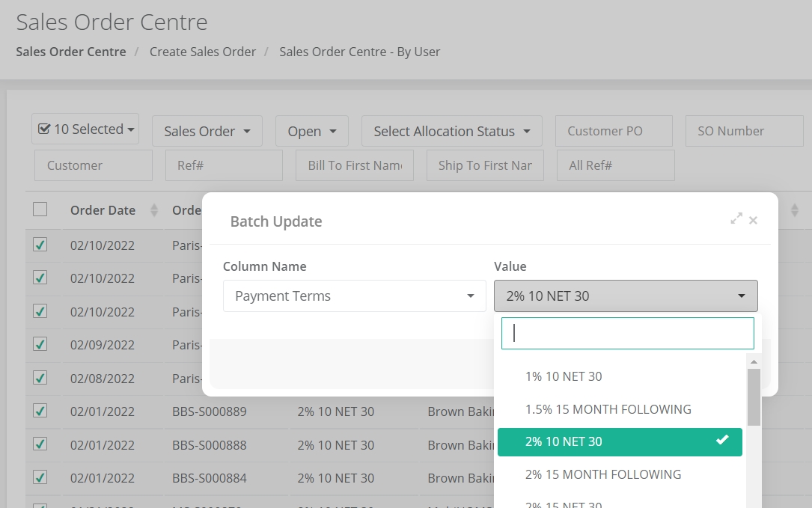Focus the Value dropdown search box
Image resolution: width=812 pixels, height=508 pixels.
pyautogui.click(x=628, y=334)
